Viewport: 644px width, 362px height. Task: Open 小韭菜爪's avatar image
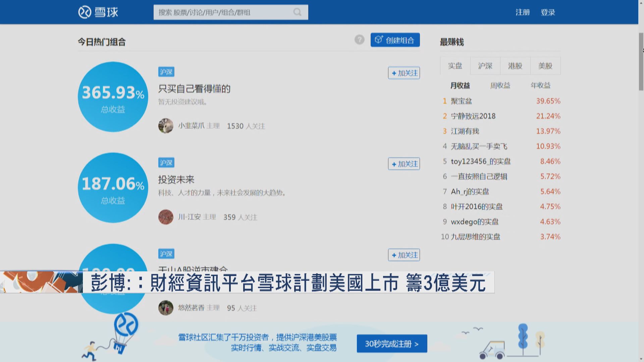(x=166, y=126)
